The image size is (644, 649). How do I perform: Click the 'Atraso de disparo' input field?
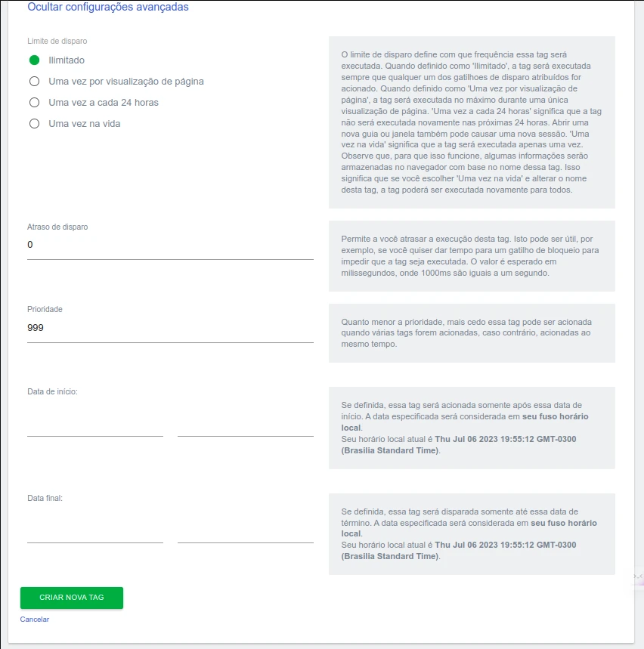point(170,246)
